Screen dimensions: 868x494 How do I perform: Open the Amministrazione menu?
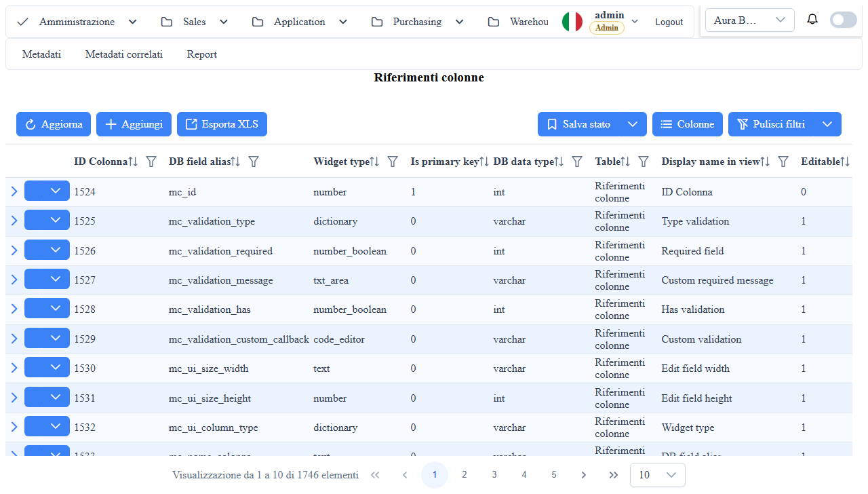pyautogui.click(x=77, y=22)
